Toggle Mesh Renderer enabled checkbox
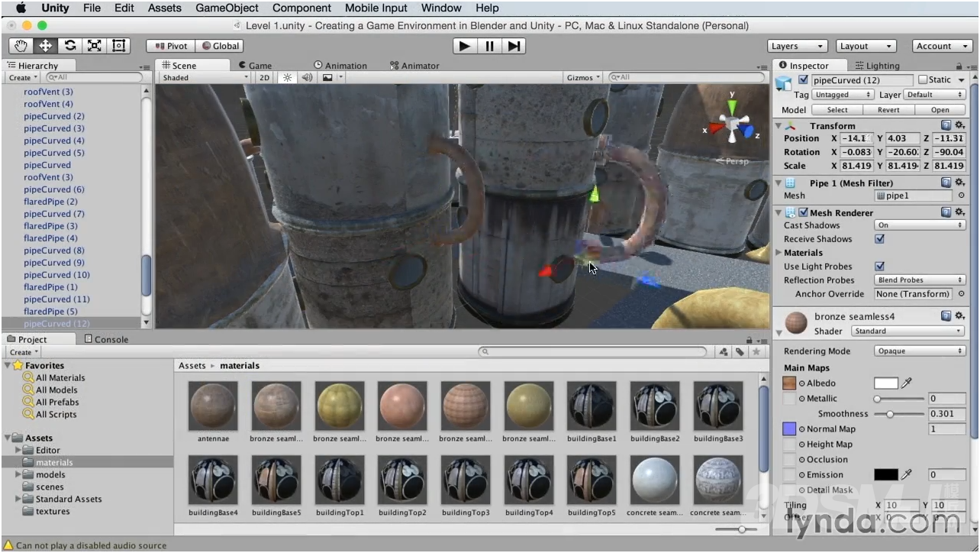 pos(803,212)
